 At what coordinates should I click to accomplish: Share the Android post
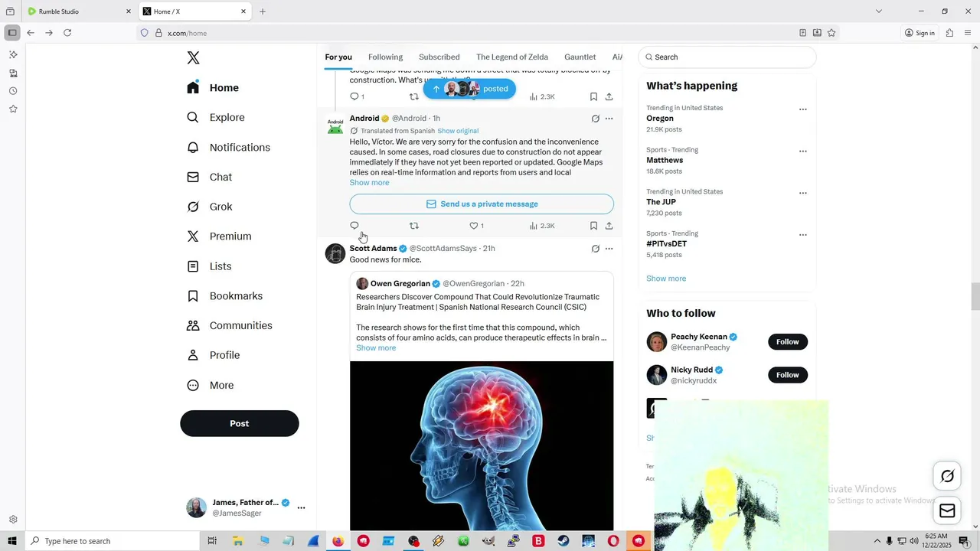pyautogui.click(x=609, y=226)
